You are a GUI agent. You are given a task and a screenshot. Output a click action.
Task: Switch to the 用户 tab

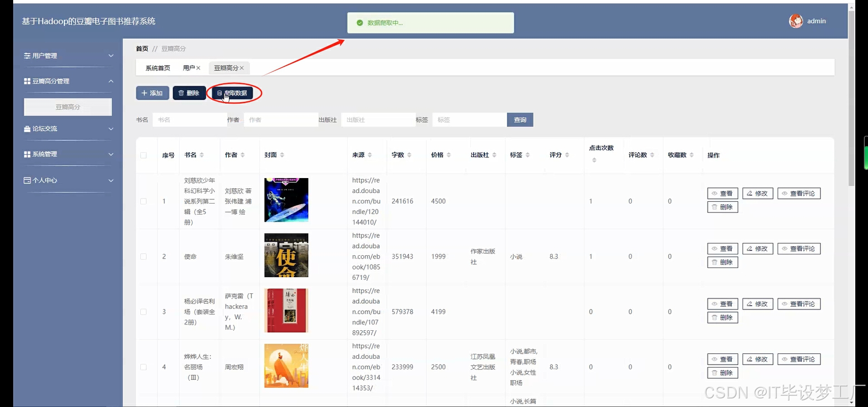[189, 68]
